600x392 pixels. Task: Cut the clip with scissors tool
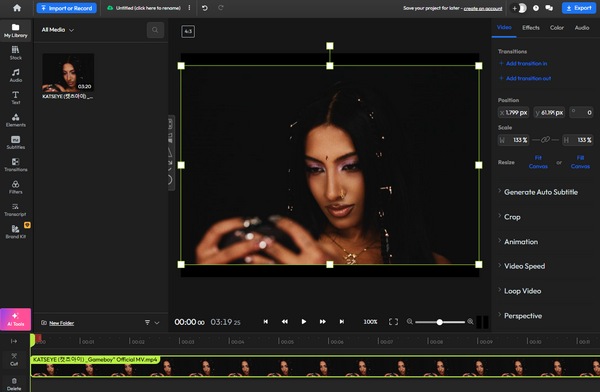[x=14, y=359]
